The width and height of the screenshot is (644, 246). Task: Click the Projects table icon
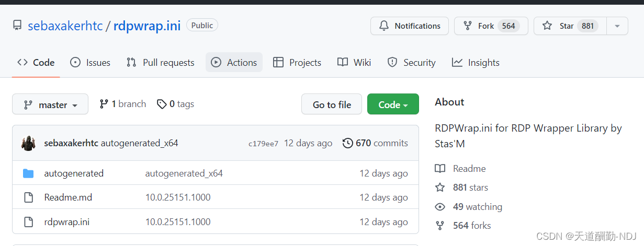point(278,63)
